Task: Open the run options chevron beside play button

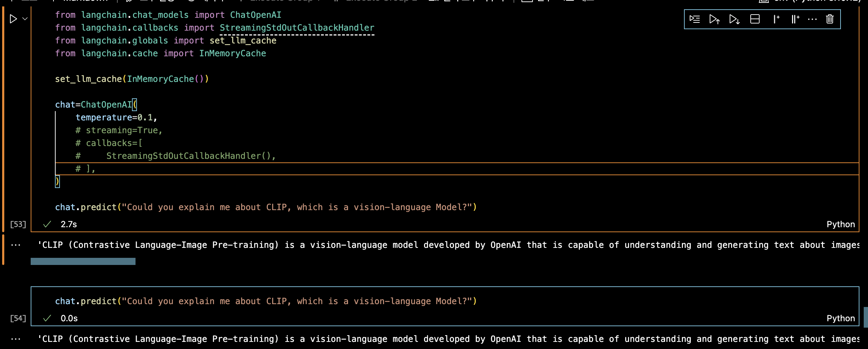Action: pos(25,19)
